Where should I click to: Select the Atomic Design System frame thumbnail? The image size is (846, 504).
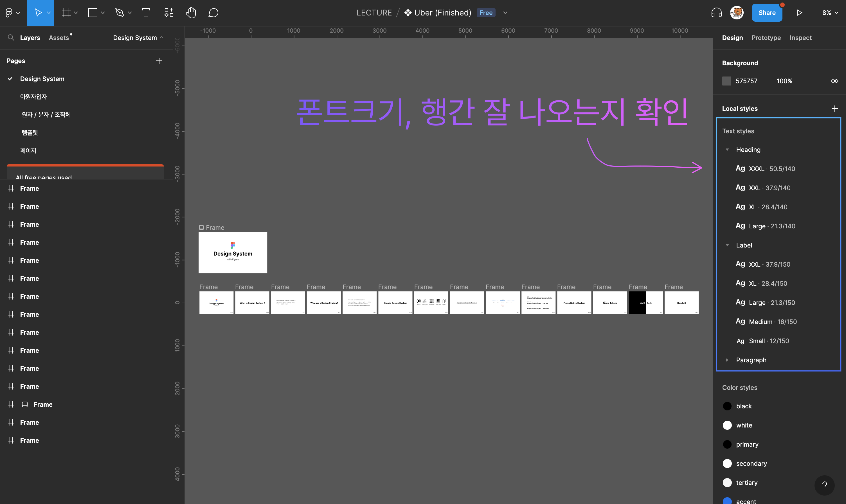(x=395, y=303)
